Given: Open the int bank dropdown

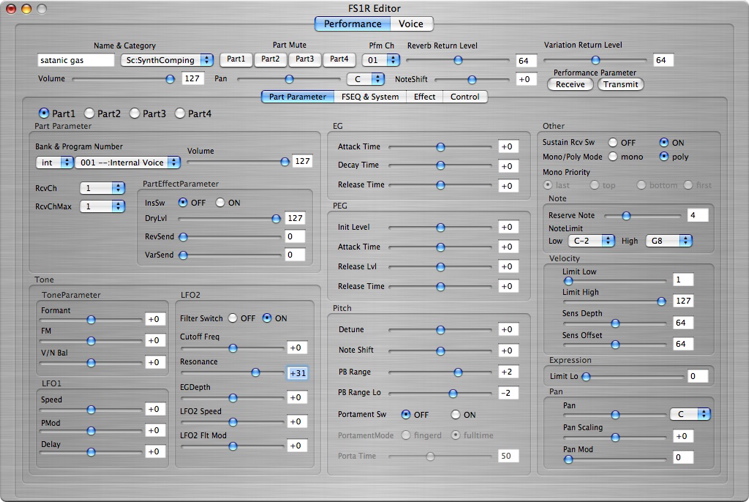Looking at the screenshot, I should click(54, 162).
